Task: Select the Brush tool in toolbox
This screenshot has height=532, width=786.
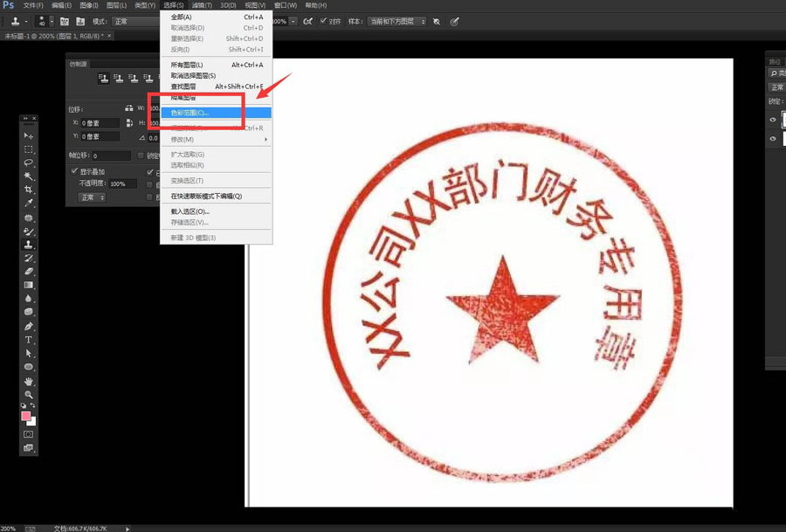Action: (x=29, y=231)
